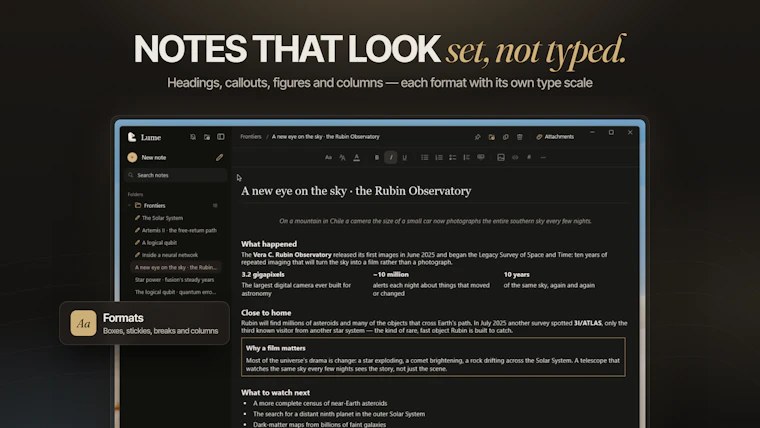Image resolution: width=760 pixels, height=428 pixels.
Task: Insert a numbered list
Action: (x=439, y=157)
